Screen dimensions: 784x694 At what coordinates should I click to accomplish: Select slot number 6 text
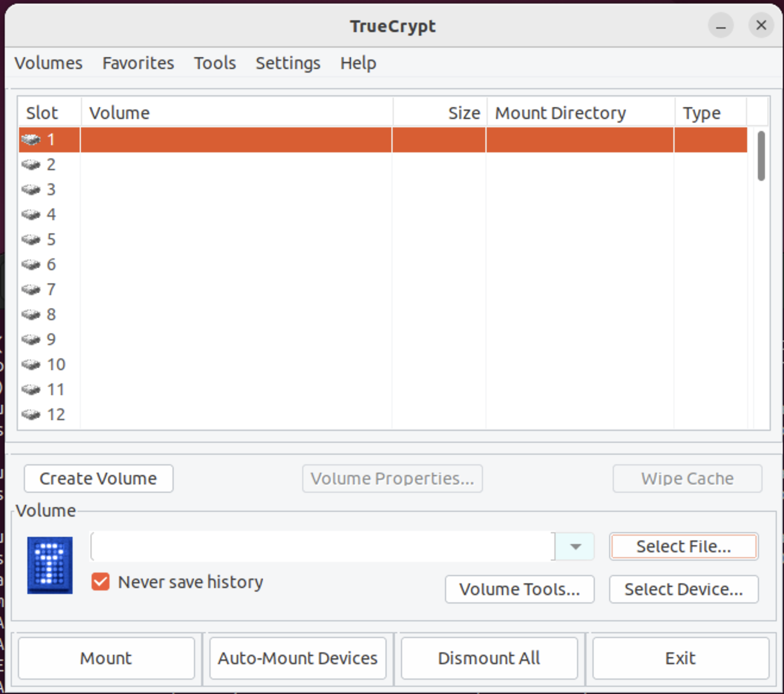click(51, 265)
